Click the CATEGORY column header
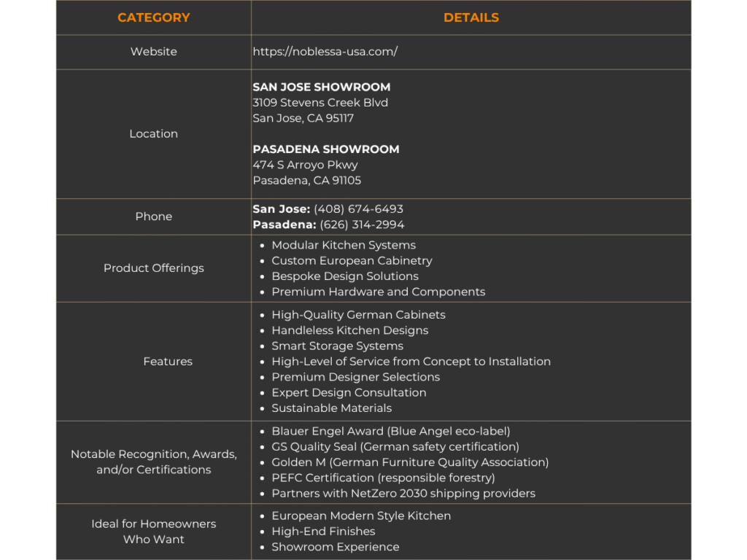This screenshot has width=747, height=560. point(153,17)
